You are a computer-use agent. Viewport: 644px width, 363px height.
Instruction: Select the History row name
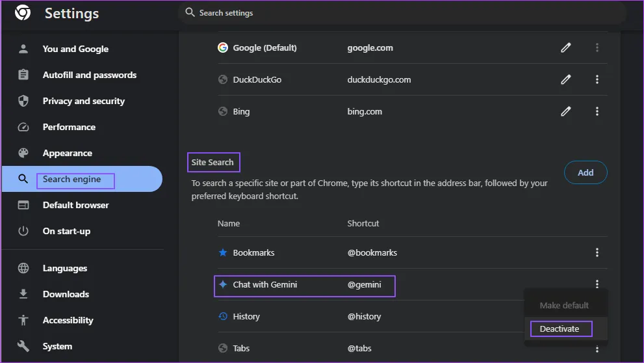pos(246,317)
